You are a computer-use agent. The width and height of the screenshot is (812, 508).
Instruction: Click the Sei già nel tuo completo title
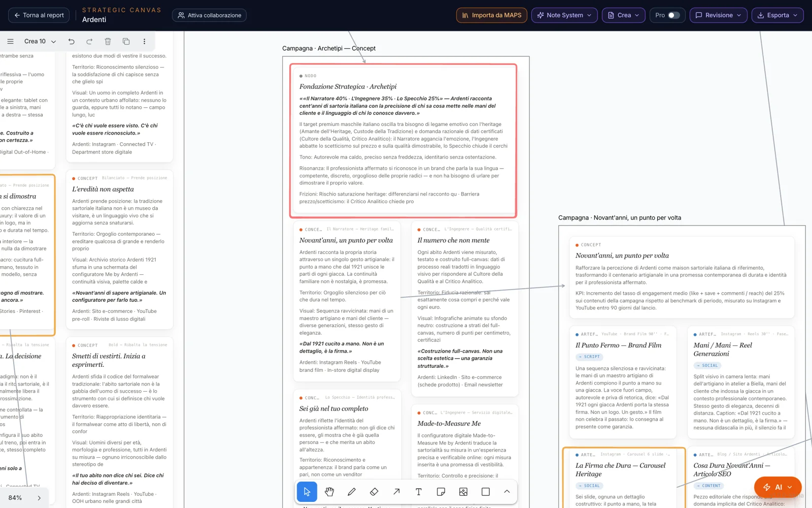pos(334,408)
